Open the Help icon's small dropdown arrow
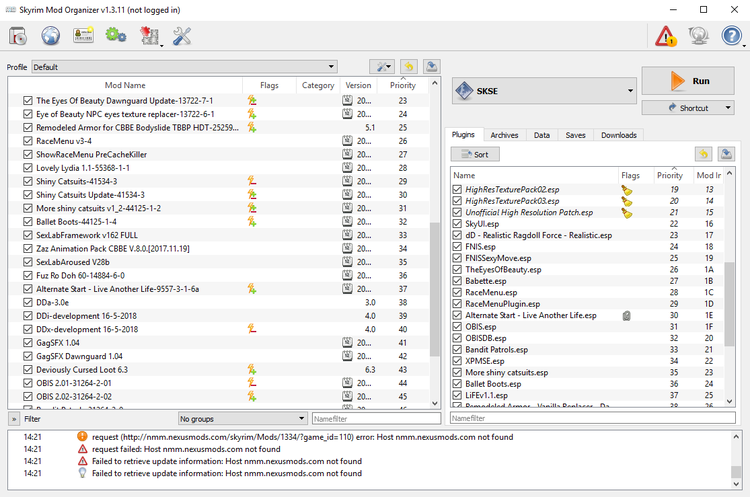Image resolution: width=750 pixels, height=497 pixels. (744, 45)
